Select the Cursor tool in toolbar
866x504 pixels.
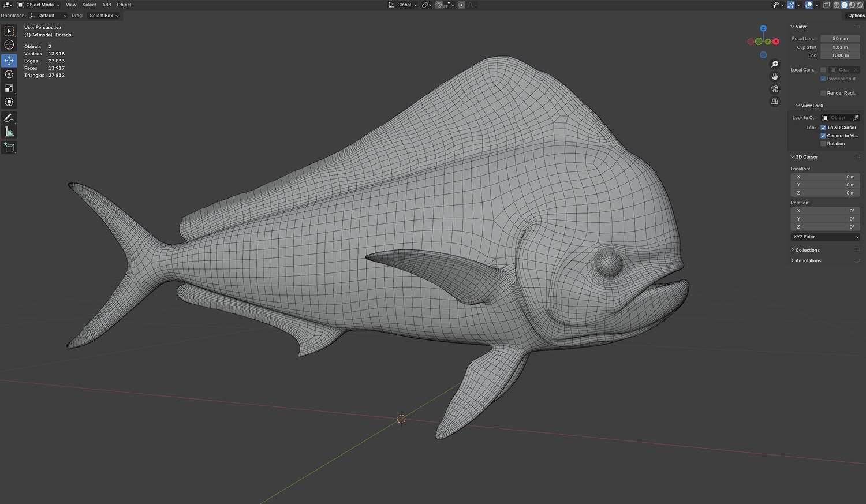click(9, 45)
